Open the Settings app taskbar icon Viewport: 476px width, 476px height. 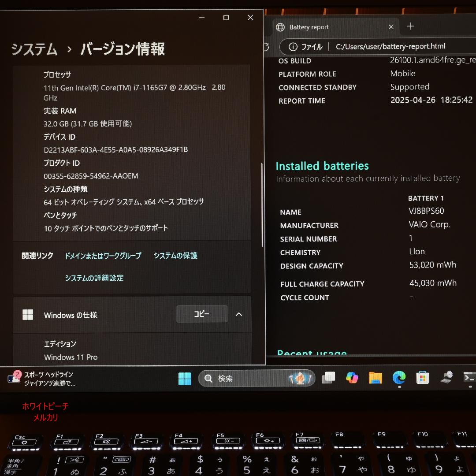(x=446, y=377)
